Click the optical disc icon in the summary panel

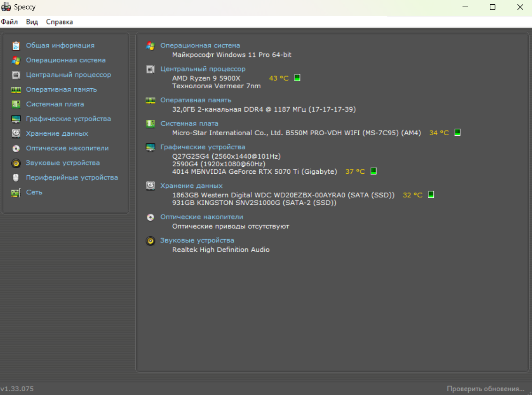tap(150, 217)
